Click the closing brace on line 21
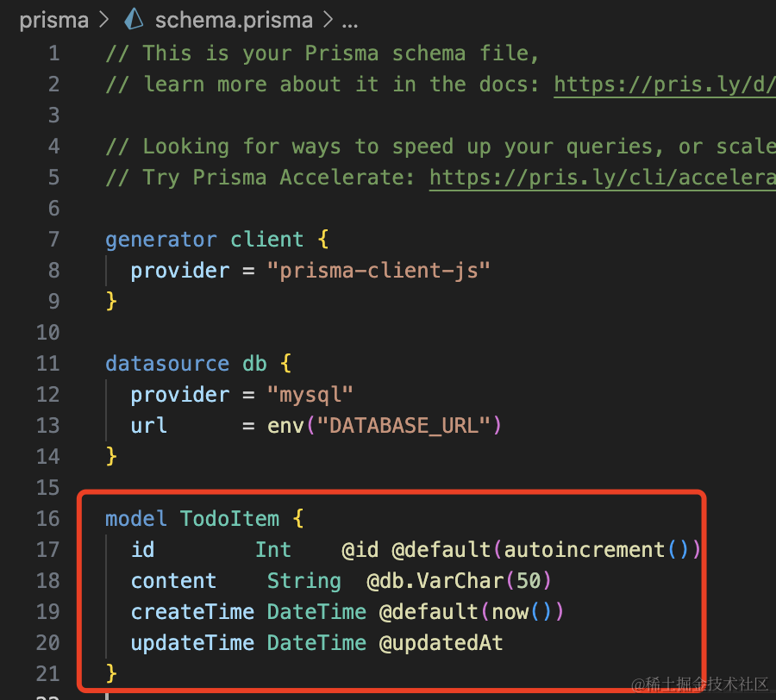 tap(111, 673)
